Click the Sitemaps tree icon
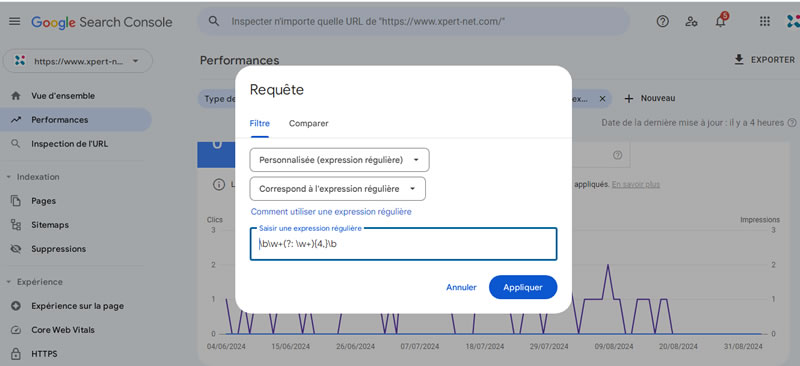The width and height of the screenshot is (800, 366). click(16, 225)
